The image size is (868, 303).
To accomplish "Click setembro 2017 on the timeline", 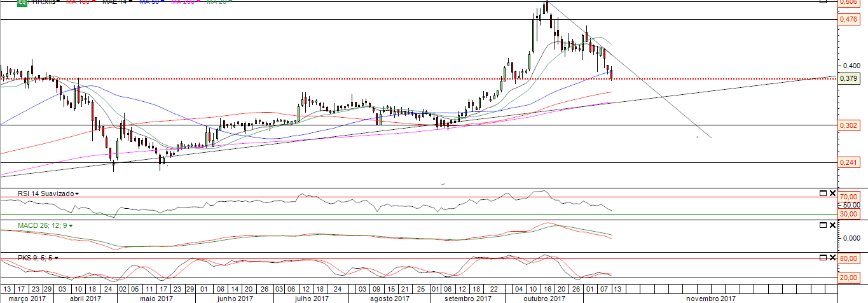I will click(x=468, y=298).
